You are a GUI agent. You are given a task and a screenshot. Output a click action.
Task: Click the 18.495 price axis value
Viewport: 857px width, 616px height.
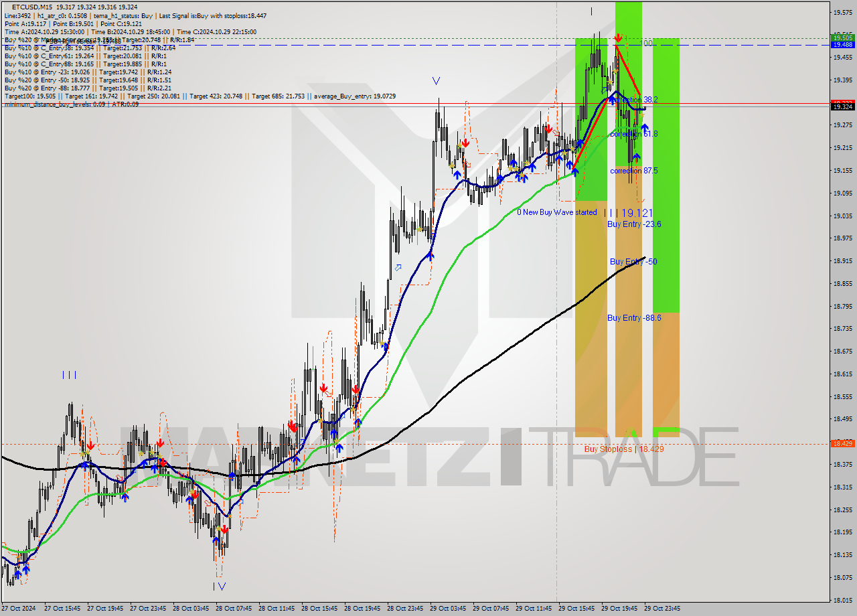click(843, 419)
